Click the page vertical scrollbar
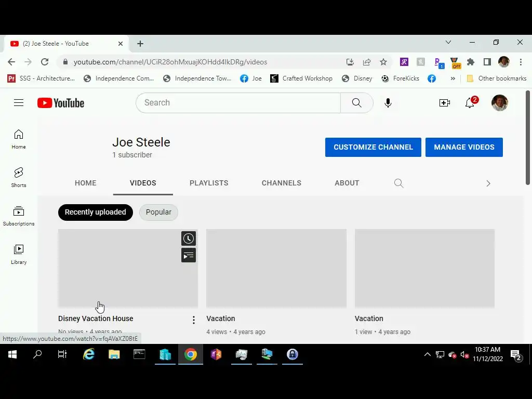This screenshot has width=532, height=399. (x=528, y=137)
